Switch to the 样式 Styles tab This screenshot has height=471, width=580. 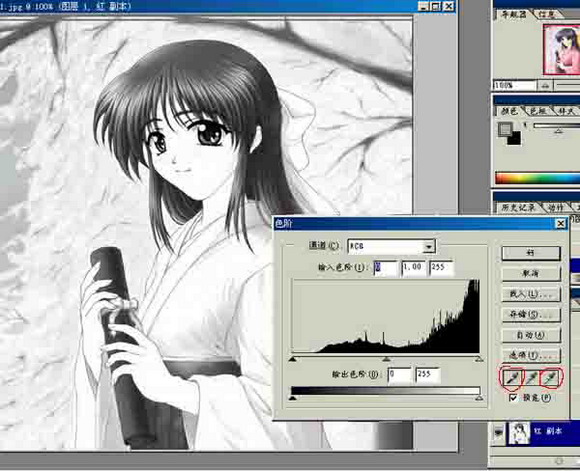pos(566,111)
